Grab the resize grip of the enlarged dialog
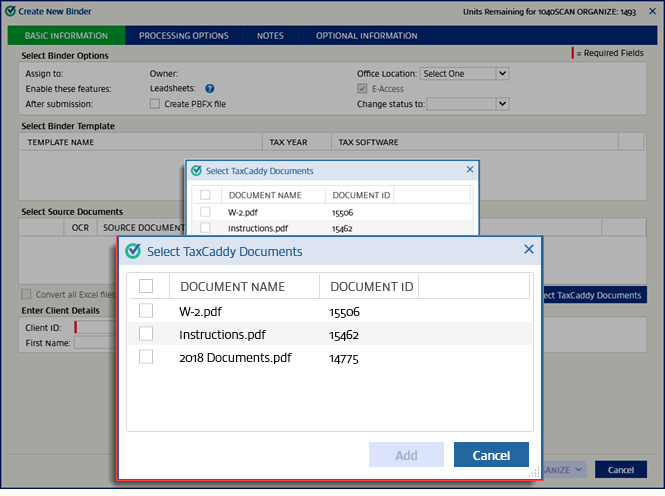 pyautogui.click(x=534, y=472)
